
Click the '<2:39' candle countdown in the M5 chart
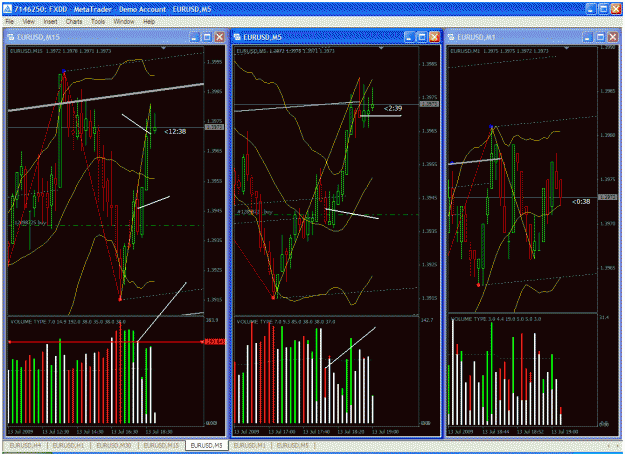tap(393, 108)
